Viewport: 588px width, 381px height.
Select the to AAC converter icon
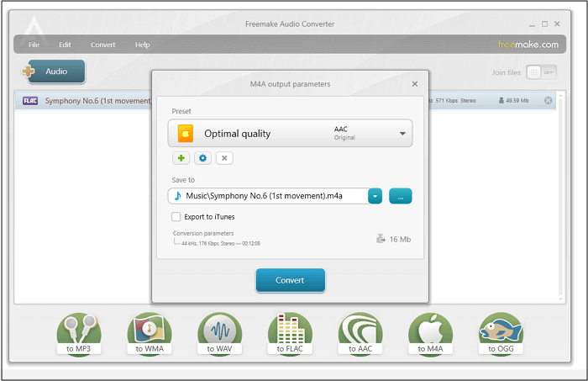point(360,334)
